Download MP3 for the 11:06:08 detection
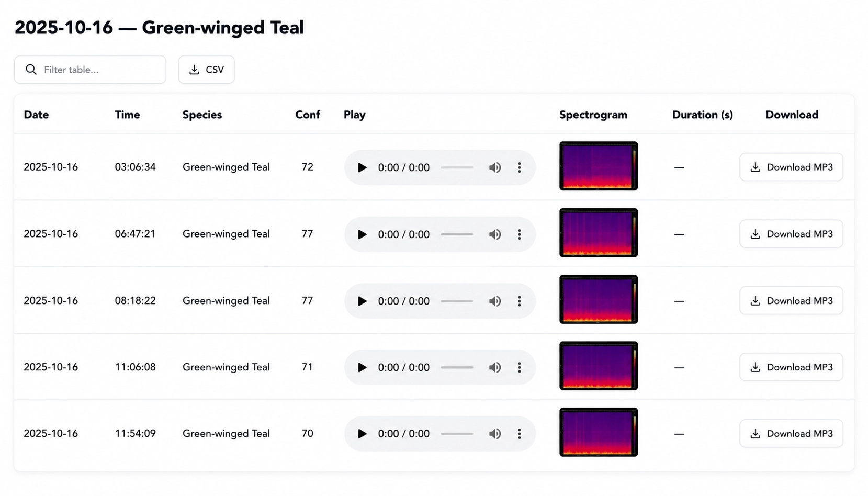 791,367
